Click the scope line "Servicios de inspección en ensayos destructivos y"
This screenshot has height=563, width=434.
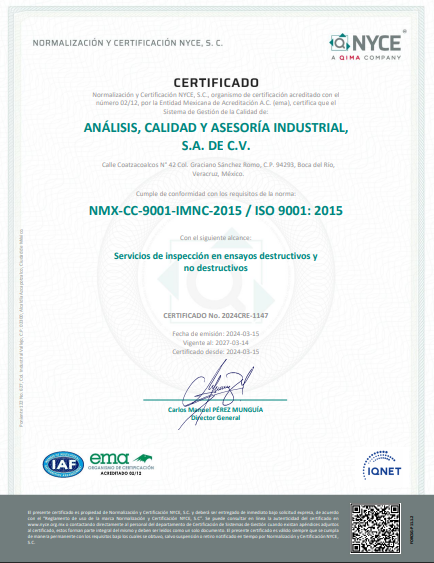pos(216,256)
